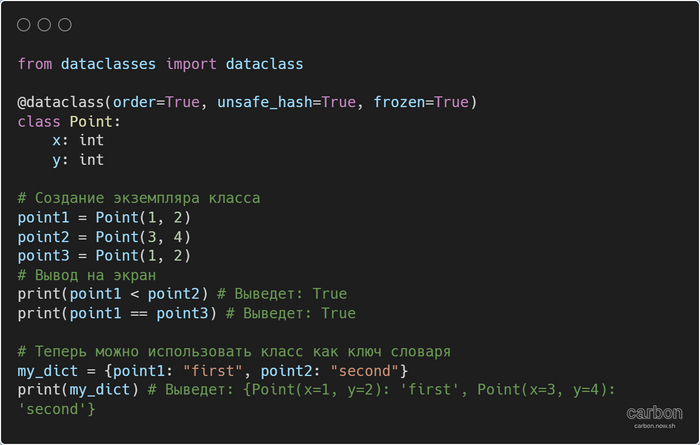Screen dimensions: 700x445
Task: Click the 'from' keyword in the import line
Action: coord(35,64)
